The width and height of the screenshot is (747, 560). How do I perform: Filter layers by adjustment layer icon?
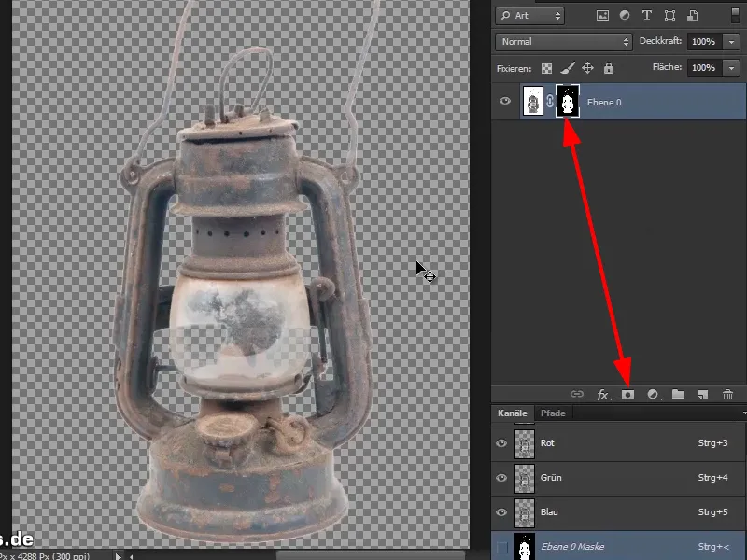[624, 15]
